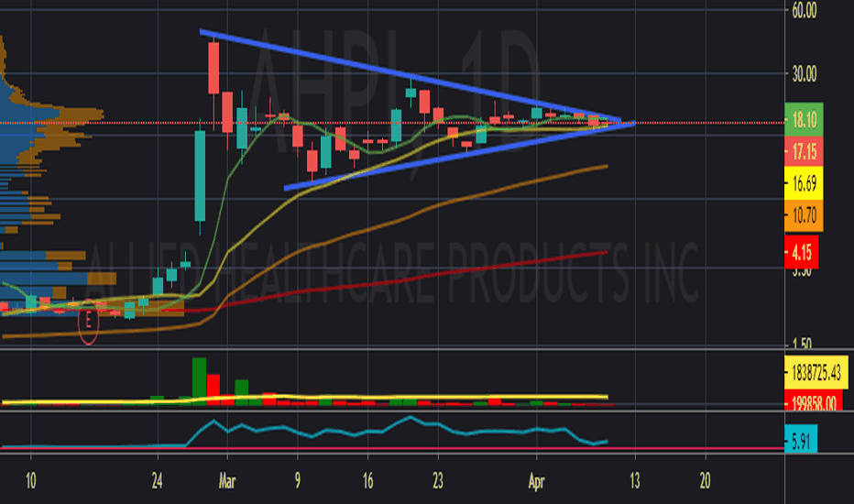Click the green 18.10 price label
The width and height of the screenshot is (854, 504).
point(804,119)
